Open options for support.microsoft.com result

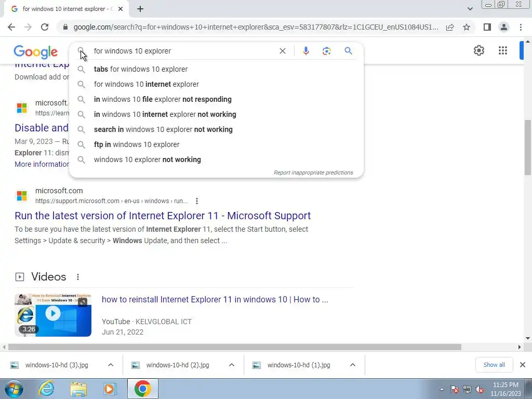tap(197, 201)
